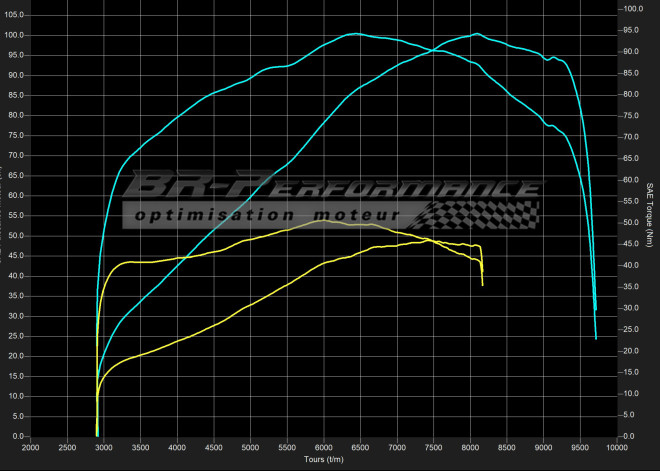Click where the two yellow curves cross
This screenshot has height=471, width=660.
click(x=428, y=240)
